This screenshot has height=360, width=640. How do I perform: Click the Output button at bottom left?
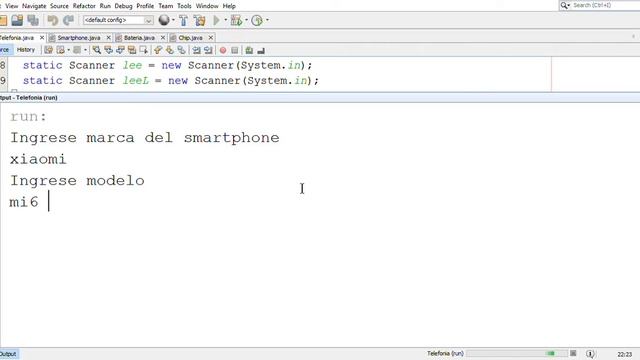(x=8, y=354)
